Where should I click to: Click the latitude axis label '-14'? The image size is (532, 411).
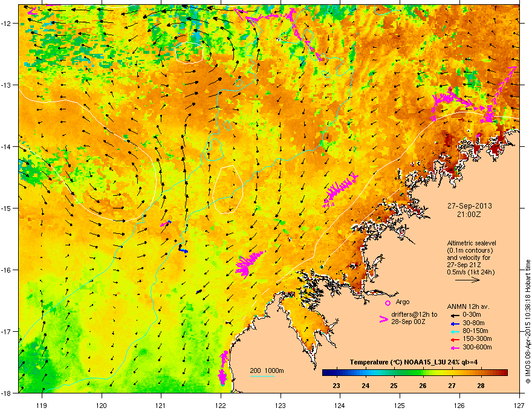tap(7, 146)
